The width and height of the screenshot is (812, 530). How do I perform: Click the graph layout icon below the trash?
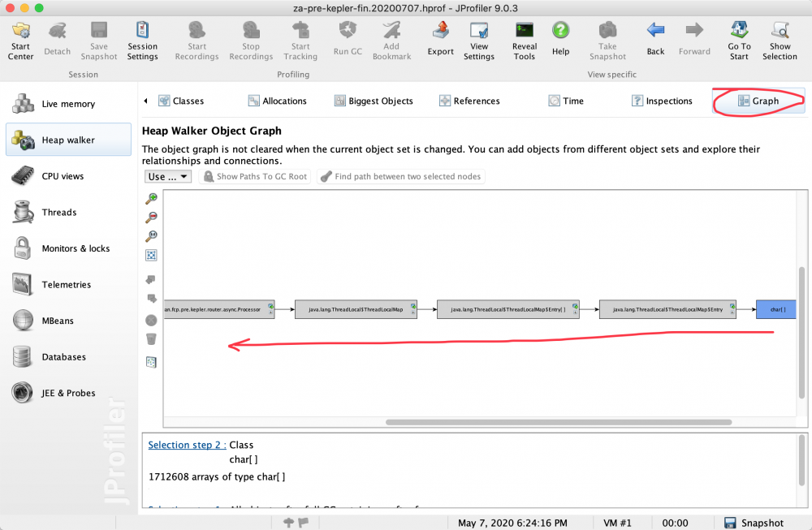[151, 362]
